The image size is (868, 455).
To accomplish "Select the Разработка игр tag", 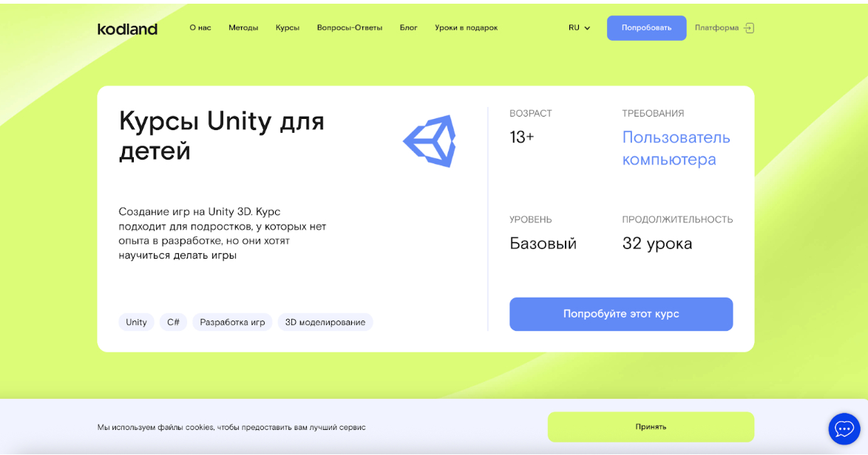I will click(x=232, y=322).
